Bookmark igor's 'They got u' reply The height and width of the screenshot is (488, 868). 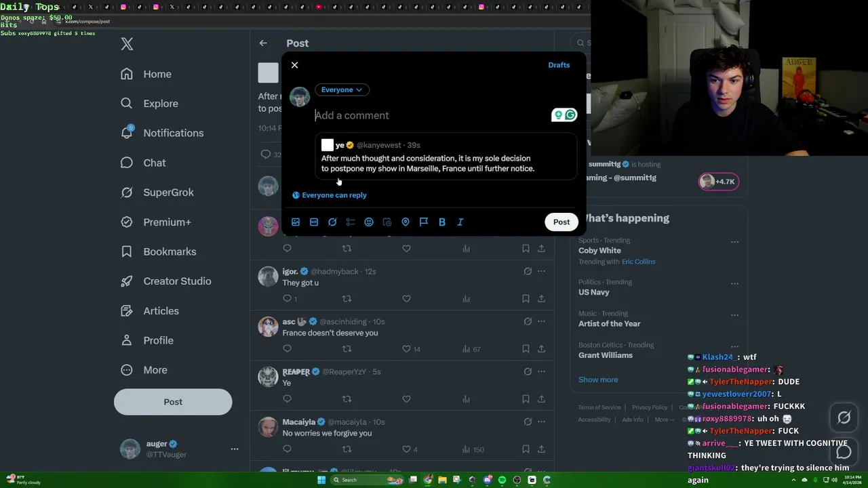pos(526,298)
